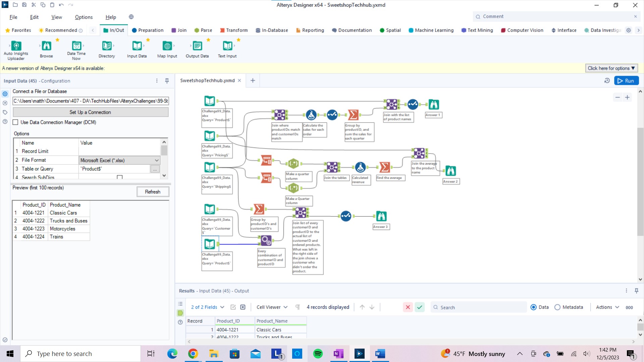Select the Output Data tool icon

click(197, 46)
